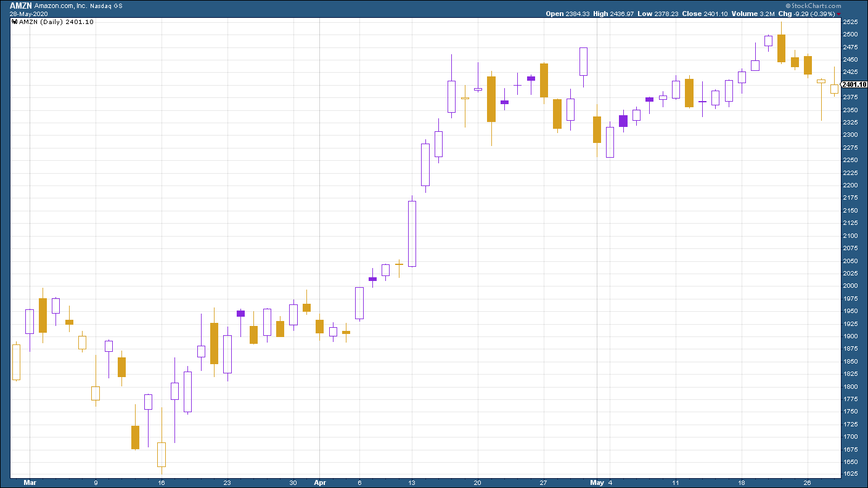Click the 2525 price axis label
The image size is (868, 488).
point(850,22)
